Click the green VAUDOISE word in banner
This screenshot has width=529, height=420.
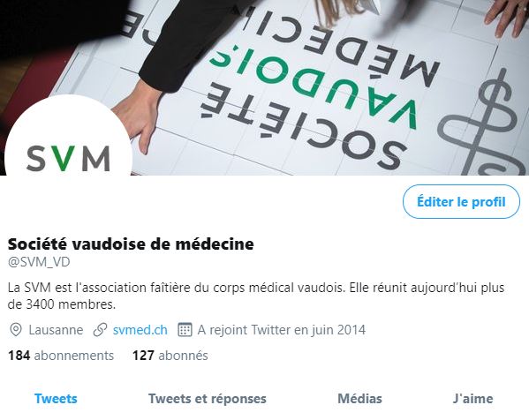[x=312, y=86]
